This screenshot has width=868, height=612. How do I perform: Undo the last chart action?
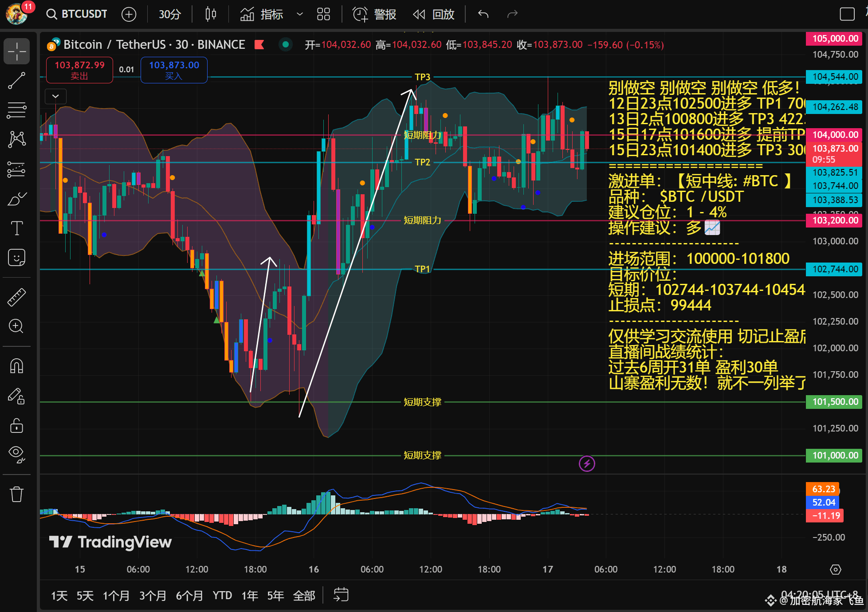click(x=483, y=14)
